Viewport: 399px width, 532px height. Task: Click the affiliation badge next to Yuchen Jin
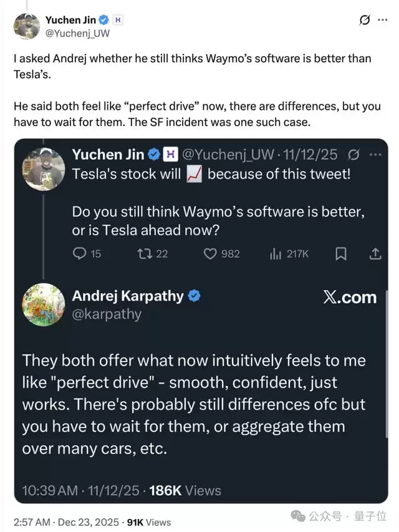(x=118, y=21)
